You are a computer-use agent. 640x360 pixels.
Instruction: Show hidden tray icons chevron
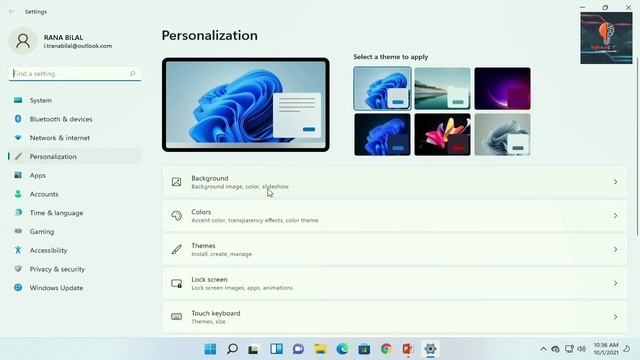pos(543,349)
